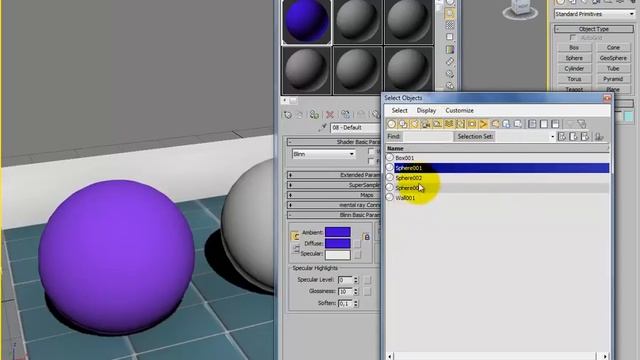
Task: Click the Cone primitive button
Action: click(x=613, y=48)
